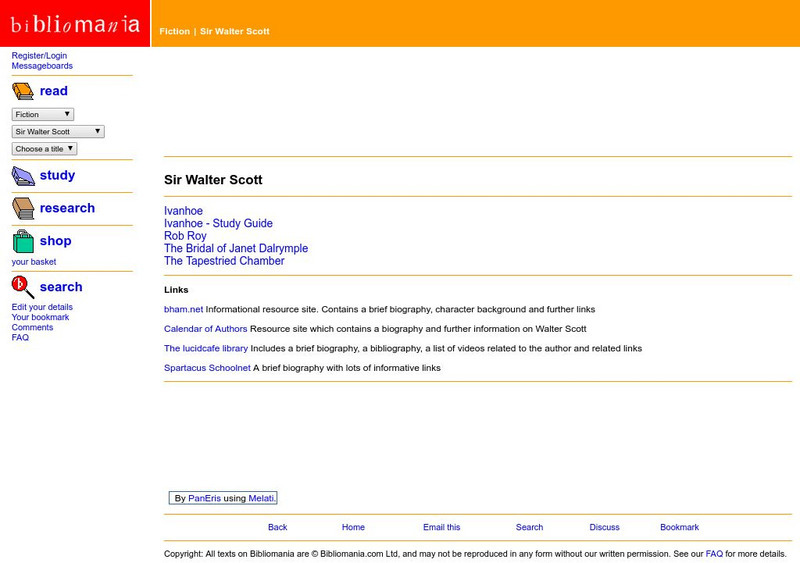Visit the Calendar of Authors link
The image size is (800, 563).
206,329
